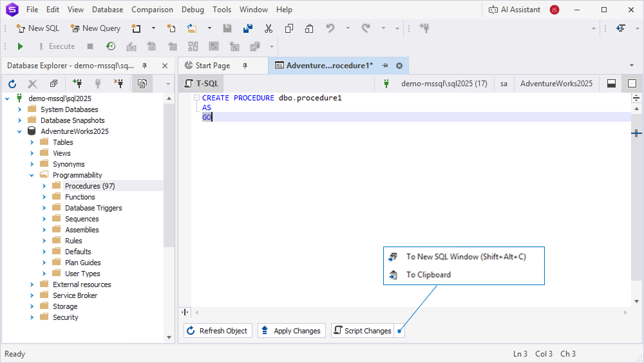Collapse the CREATE PROCEDURE code block fold marker
The height and width of the screenshot is (363, 644).
tap(196, 98)
